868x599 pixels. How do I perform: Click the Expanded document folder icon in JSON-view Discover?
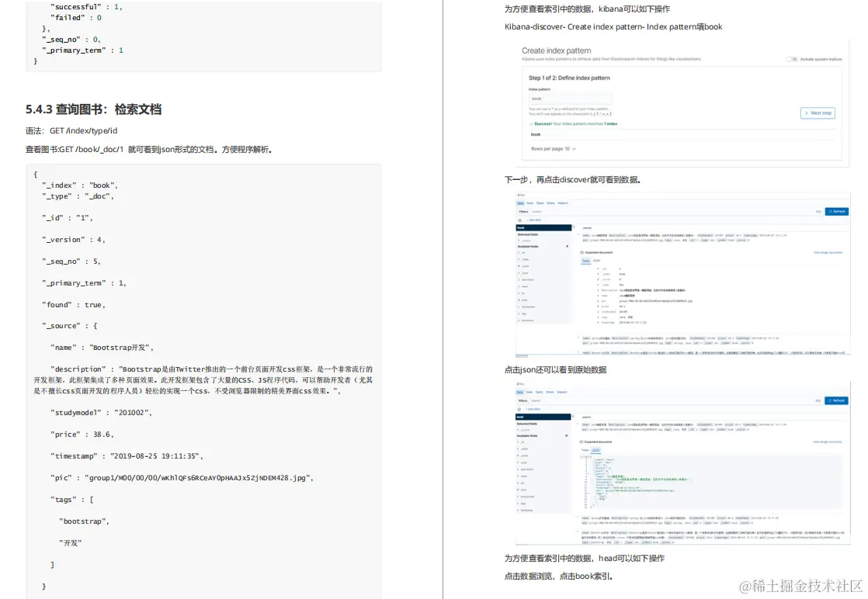point(582,442)
